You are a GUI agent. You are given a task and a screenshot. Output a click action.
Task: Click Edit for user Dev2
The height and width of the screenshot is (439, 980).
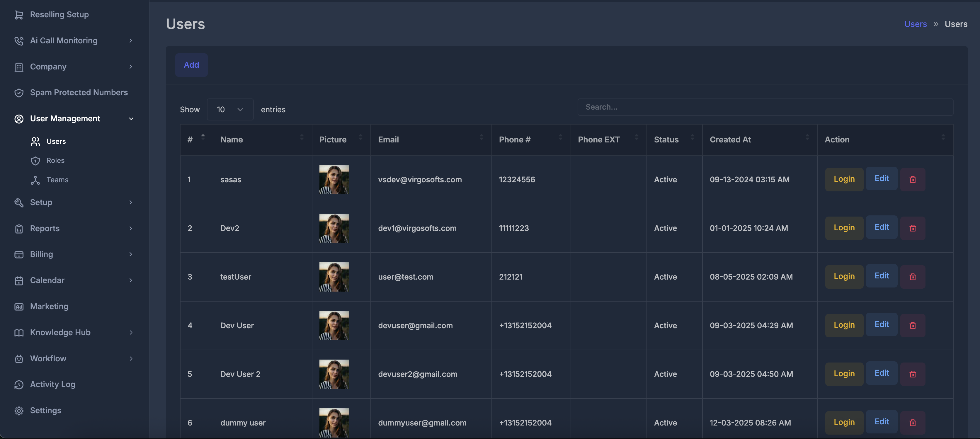882,227
